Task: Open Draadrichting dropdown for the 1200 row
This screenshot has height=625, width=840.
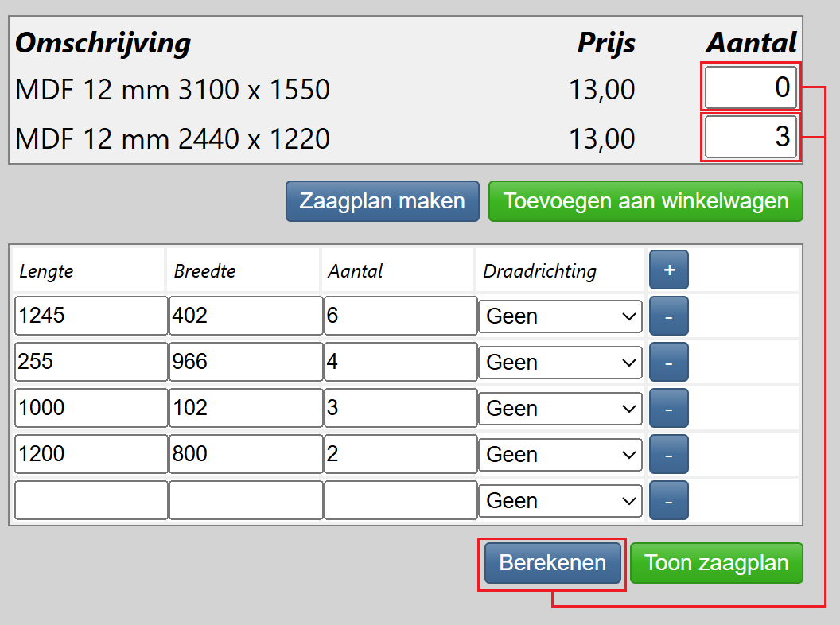Action: click(560, 454)
